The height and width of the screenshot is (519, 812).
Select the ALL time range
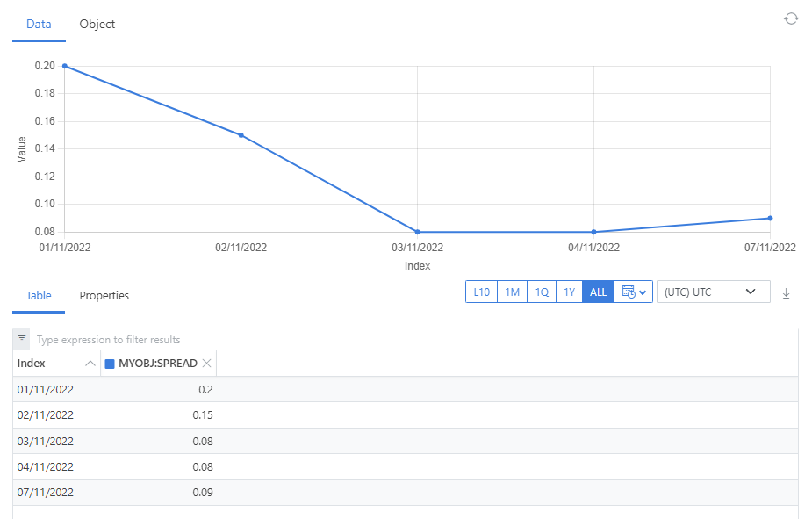(598, 292)
